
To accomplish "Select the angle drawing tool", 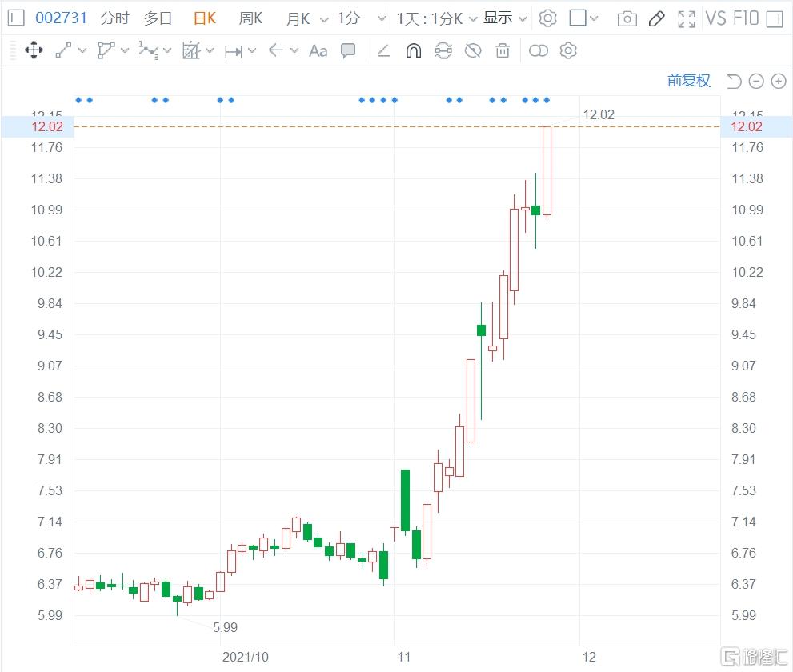I will coord(384,50).
